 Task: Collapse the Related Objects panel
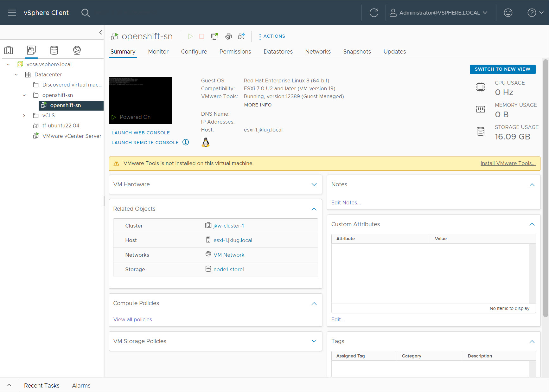point(314,209)
